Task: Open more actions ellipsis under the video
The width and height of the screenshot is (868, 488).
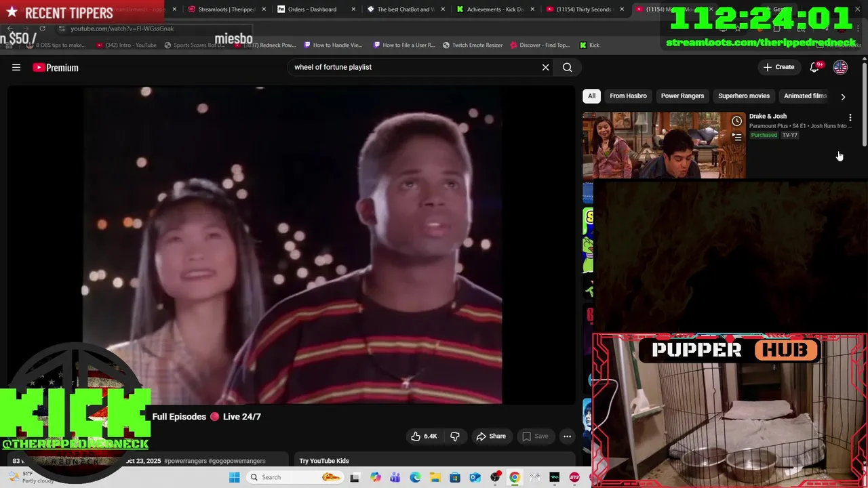Action: click(x=568, y=436)
